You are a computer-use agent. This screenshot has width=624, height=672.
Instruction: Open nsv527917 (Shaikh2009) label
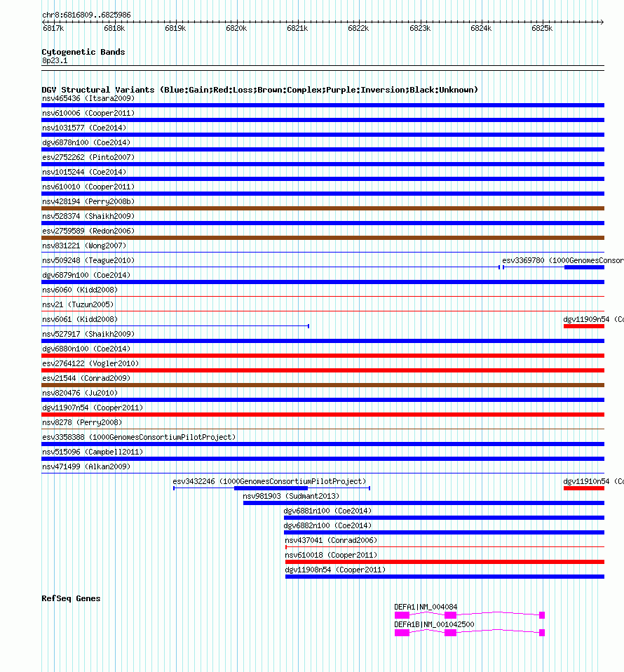point(88,335)
